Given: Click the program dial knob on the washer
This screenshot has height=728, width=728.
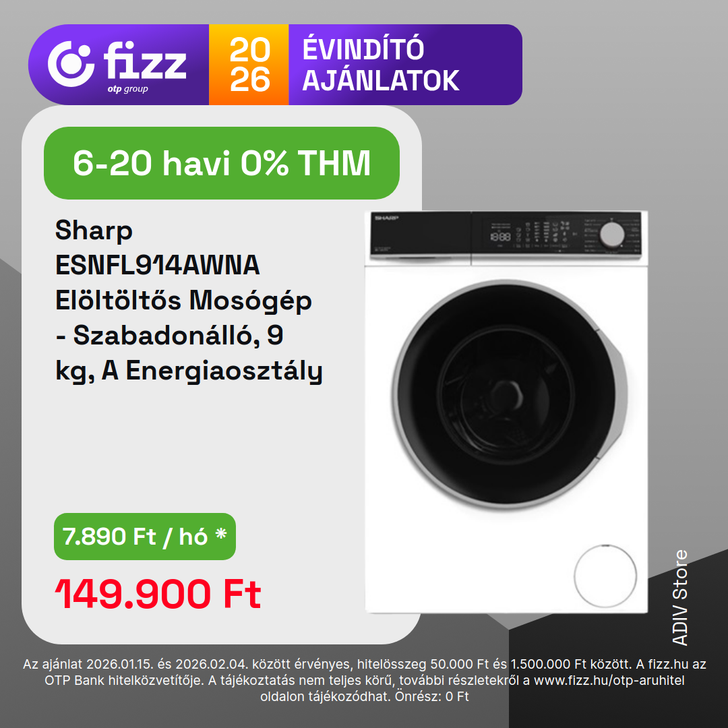Looking at the screenshot, I should point(611,234).
